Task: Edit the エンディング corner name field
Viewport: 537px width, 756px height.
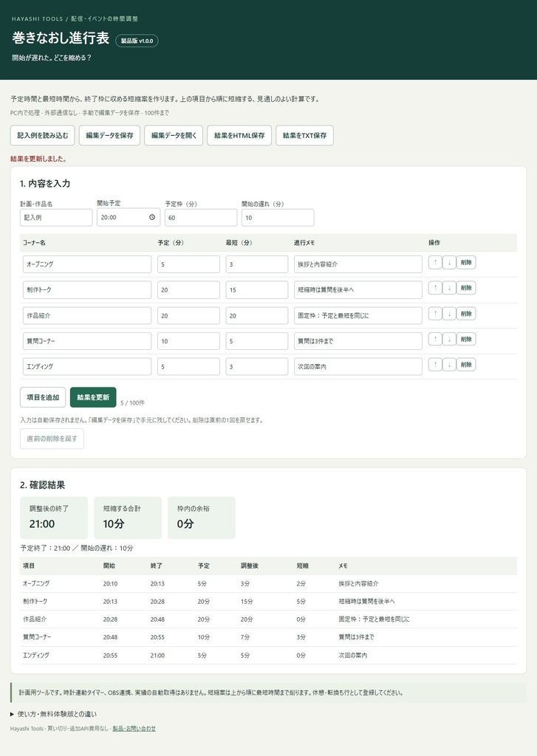Action: pos(87,366)
